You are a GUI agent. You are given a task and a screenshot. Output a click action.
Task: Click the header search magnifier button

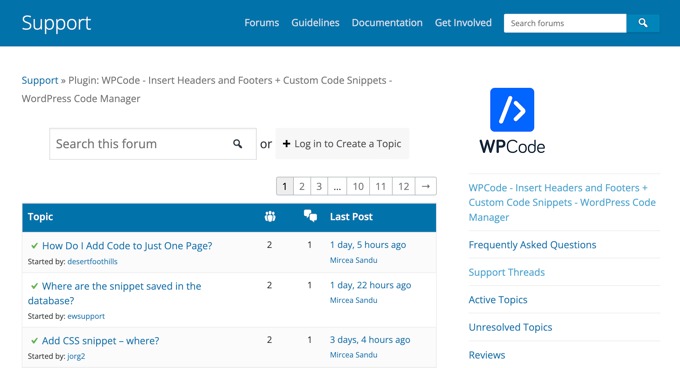click(643, 23)
